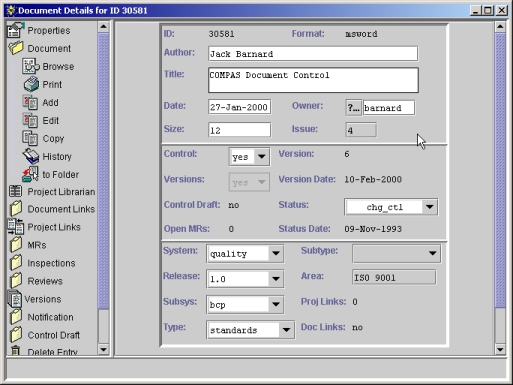Click the main panel scrollbar thumb
513x385 pixels.
click(500, 170)
